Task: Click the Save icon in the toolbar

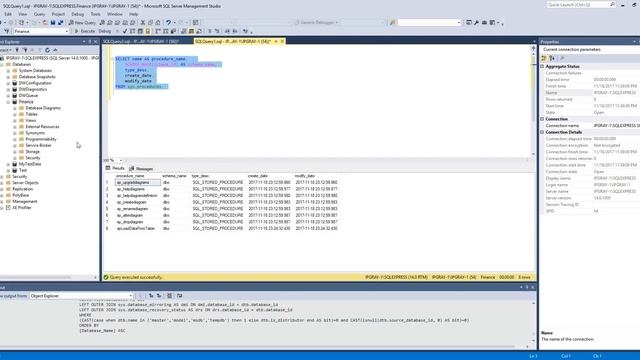Action: pyautogui.click(x=53, y=22)
